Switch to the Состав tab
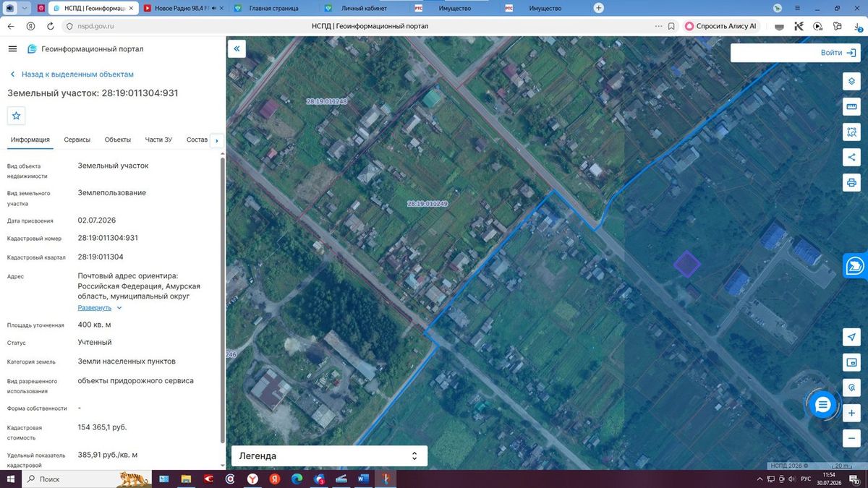Viewport: 868px width, 488px height. 197,140
